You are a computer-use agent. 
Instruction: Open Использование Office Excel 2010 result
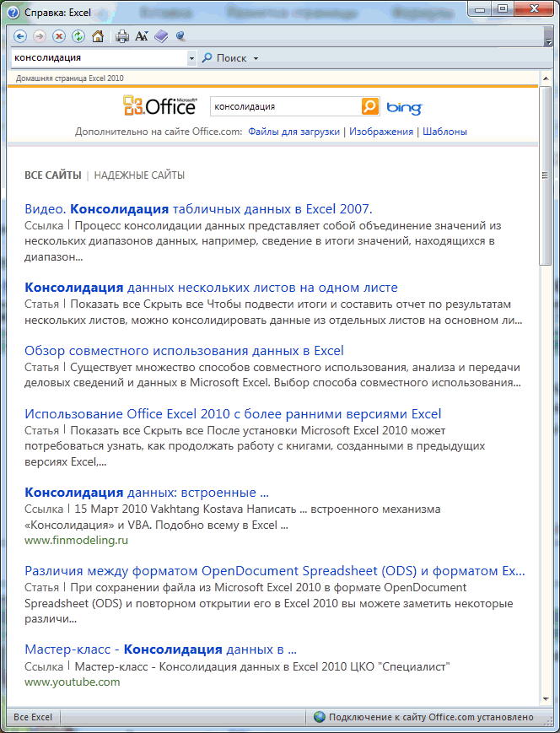233,413
